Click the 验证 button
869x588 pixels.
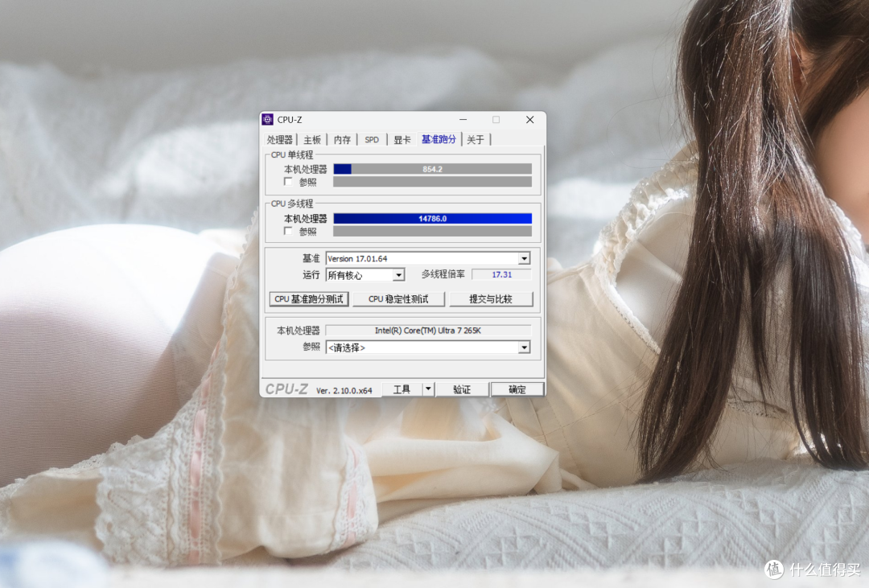click(462, 389)
